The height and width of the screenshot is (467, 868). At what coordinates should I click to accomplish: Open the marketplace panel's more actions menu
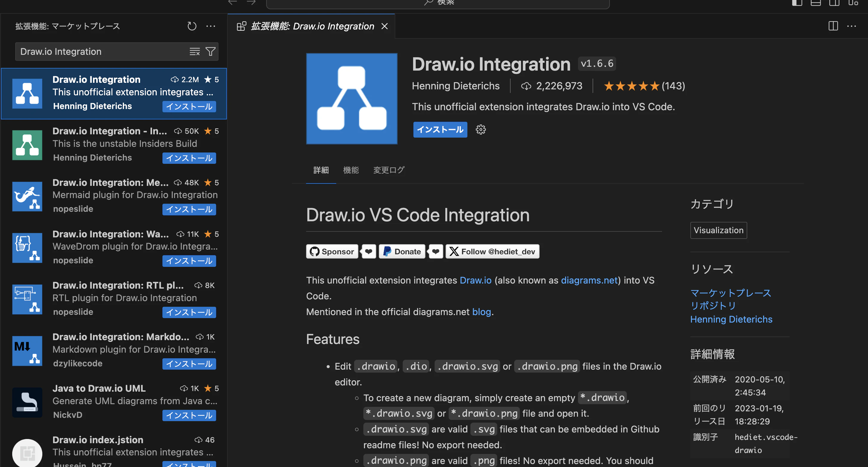pyautogui.click(x=211, y=26)
